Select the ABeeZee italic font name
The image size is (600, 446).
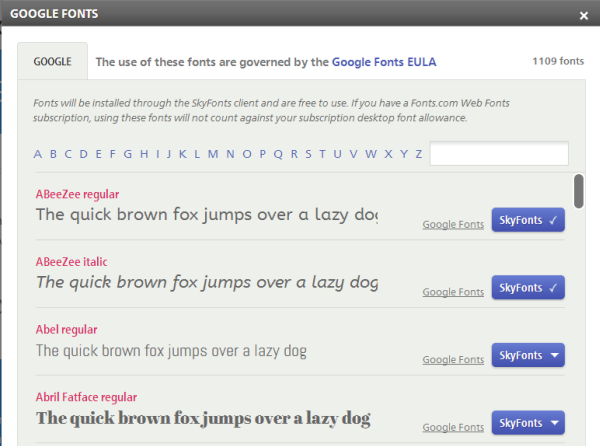click(x=71, y=262)
